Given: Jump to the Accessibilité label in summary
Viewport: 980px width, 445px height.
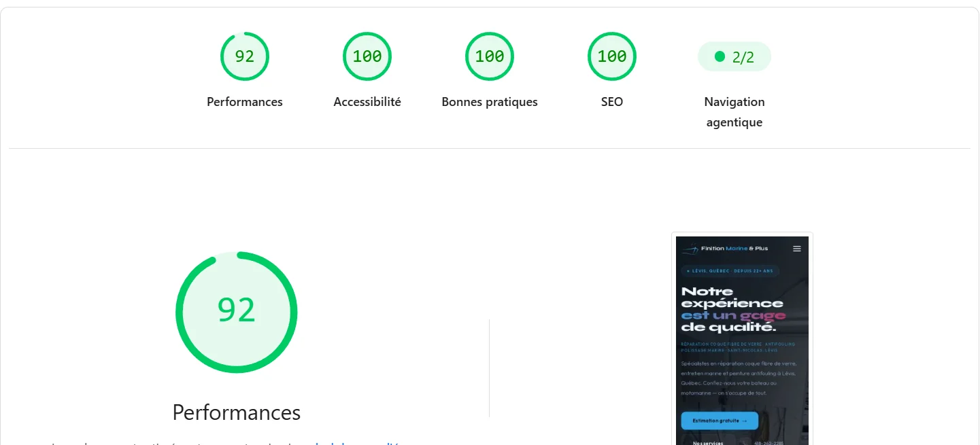Looking at the screenshot, I should coord(367,102).
